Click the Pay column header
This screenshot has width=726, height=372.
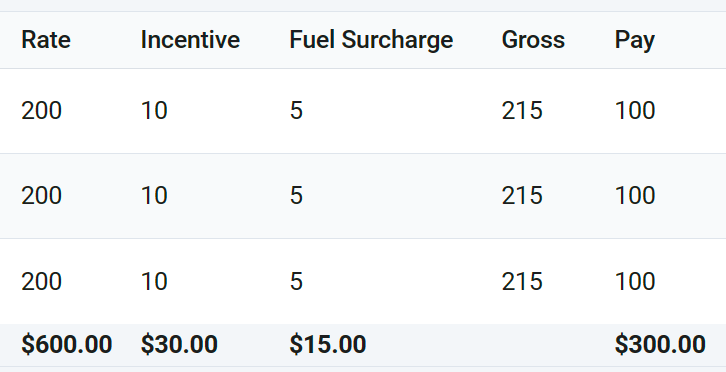(x=635, y=41)
